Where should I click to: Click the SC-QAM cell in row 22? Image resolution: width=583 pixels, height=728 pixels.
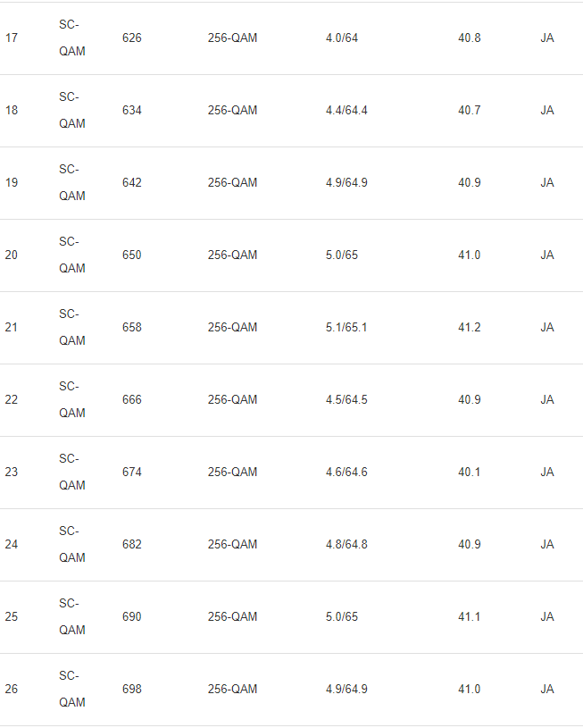(x=71, y=399)
